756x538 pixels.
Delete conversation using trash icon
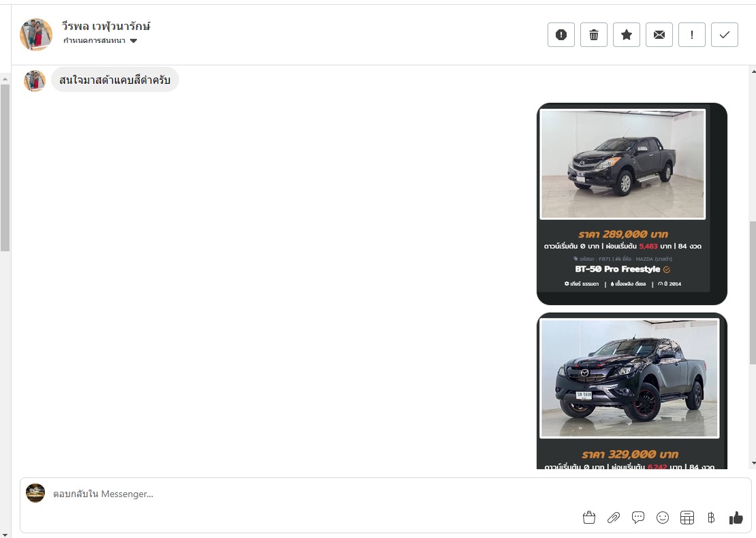tap(593, 35)
